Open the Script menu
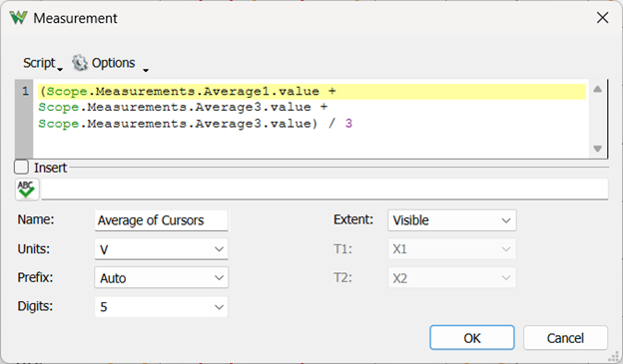The height and width of the screenshot is (364, 623). [x=43, y=63]
